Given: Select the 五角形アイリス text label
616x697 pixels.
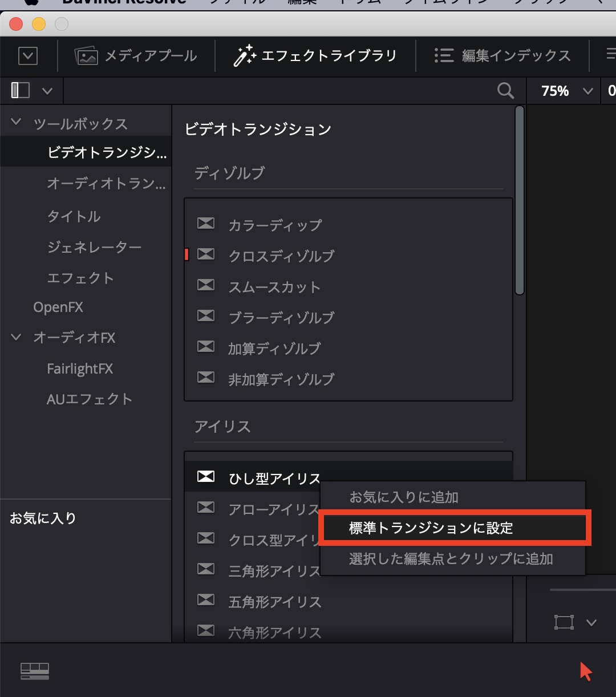Looking at the screenshot, I should pos(275,602).
